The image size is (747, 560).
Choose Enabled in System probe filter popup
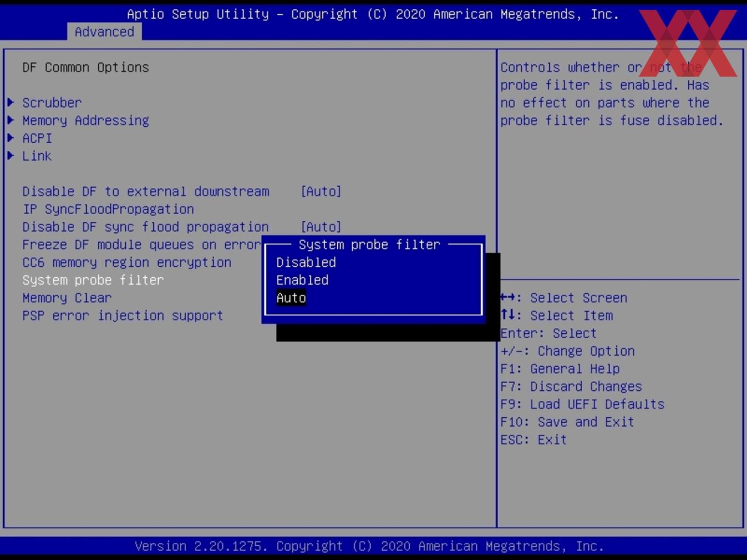pos(302,280)
